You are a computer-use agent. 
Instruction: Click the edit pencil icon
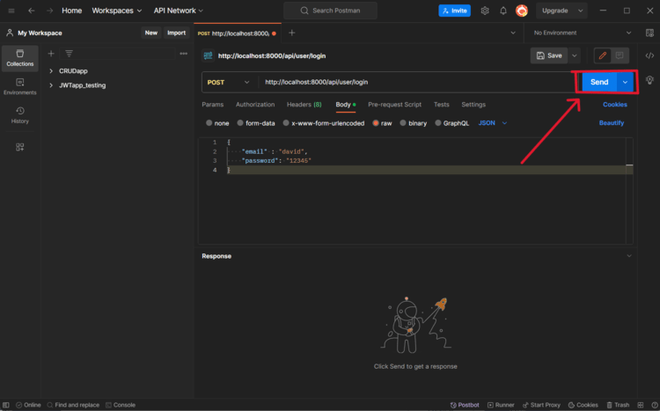point(603,56)
